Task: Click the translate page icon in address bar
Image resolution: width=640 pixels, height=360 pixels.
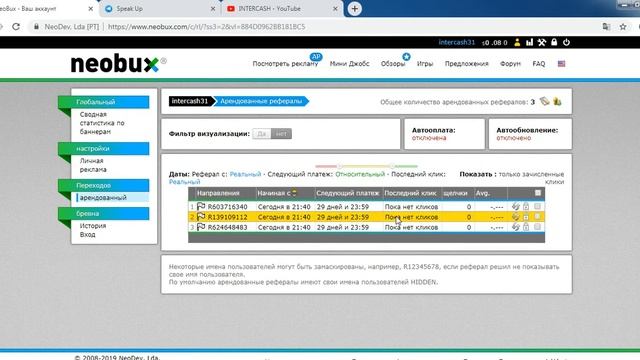Action: [607, 27]
